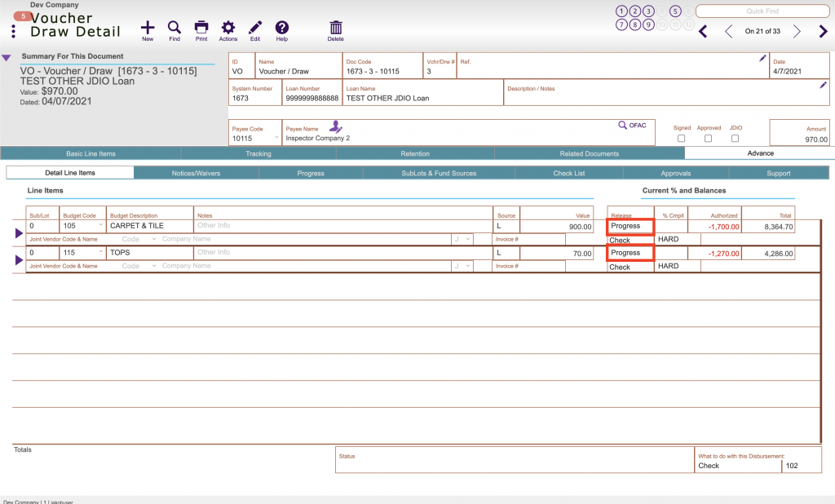Viewport: 835px width, 504px height.
Task: Jump to first record with bold left arrow
Action: pyautogui.click(x=703, y=32)
